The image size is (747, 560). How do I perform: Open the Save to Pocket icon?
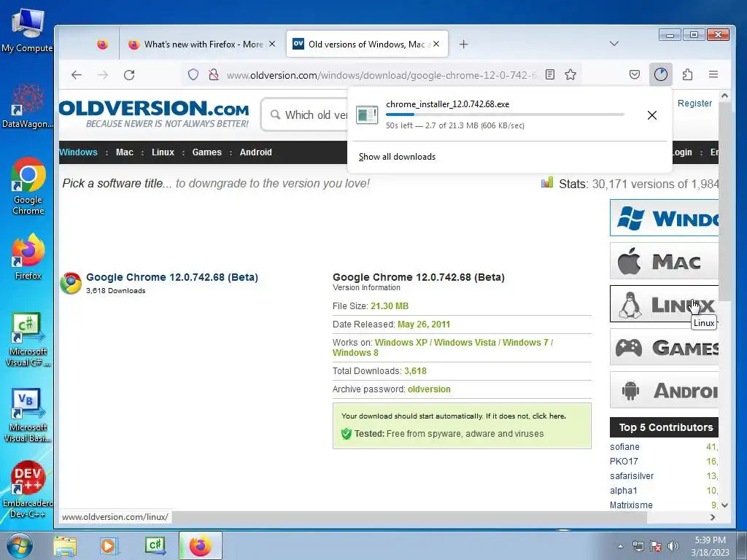tap(635, 74)
